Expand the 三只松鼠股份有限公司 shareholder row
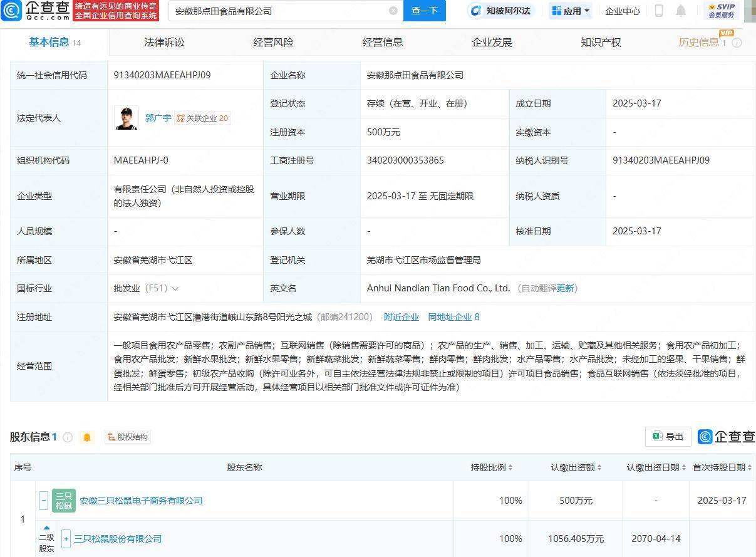Image resolution: width=756 pixels, height=557 pixels. pos(66,539)
